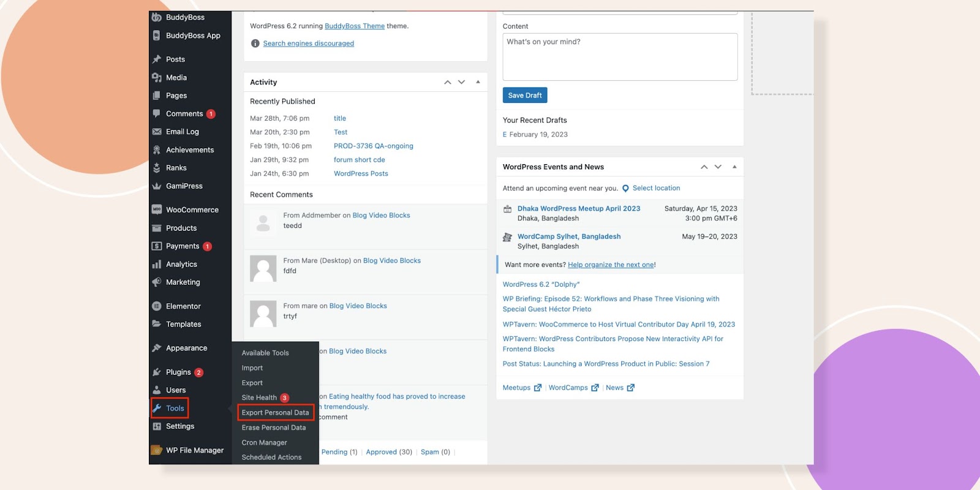Filter comments by Pending (1)
980x490 pixels.
point(339,452)
